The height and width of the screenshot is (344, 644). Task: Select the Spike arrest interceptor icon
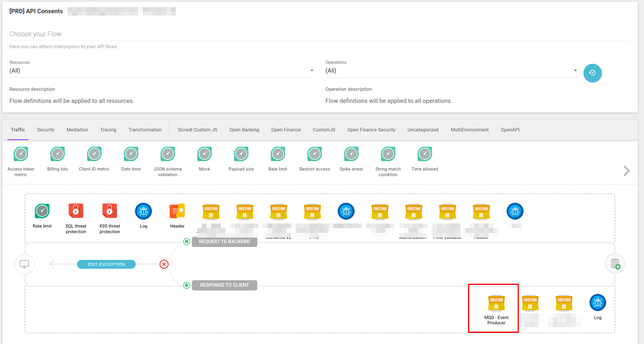pyautogui.click(x=351, y=154)
